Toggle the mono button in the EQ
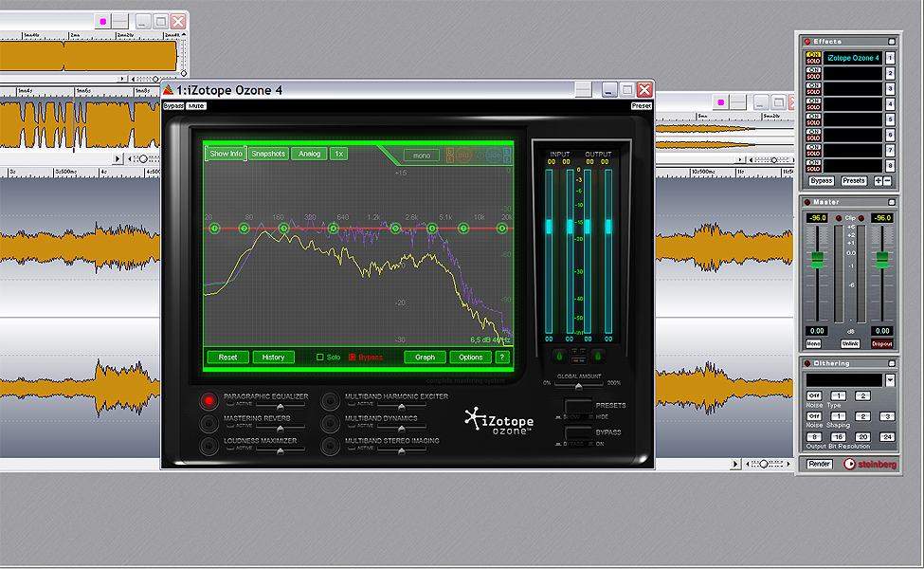This screenshot has width=924, height=569. point(421,156)
